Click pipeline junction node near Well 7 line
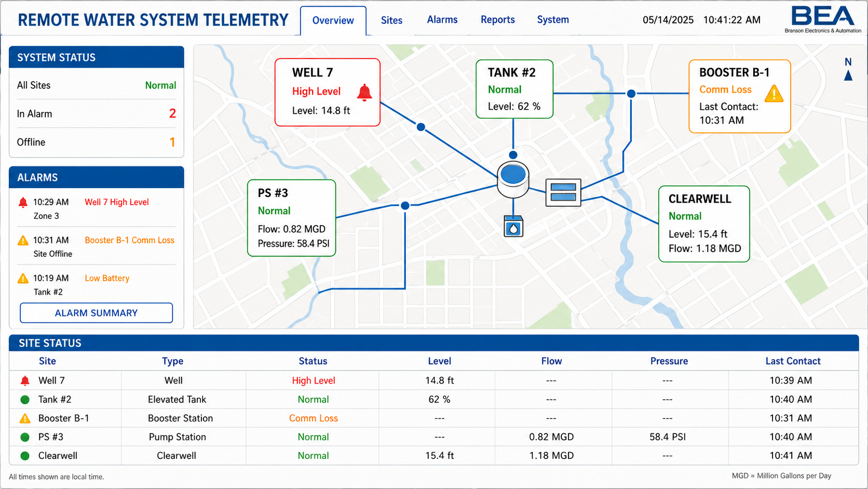Viewport: 868px width, 489px height. coord(421,127)
